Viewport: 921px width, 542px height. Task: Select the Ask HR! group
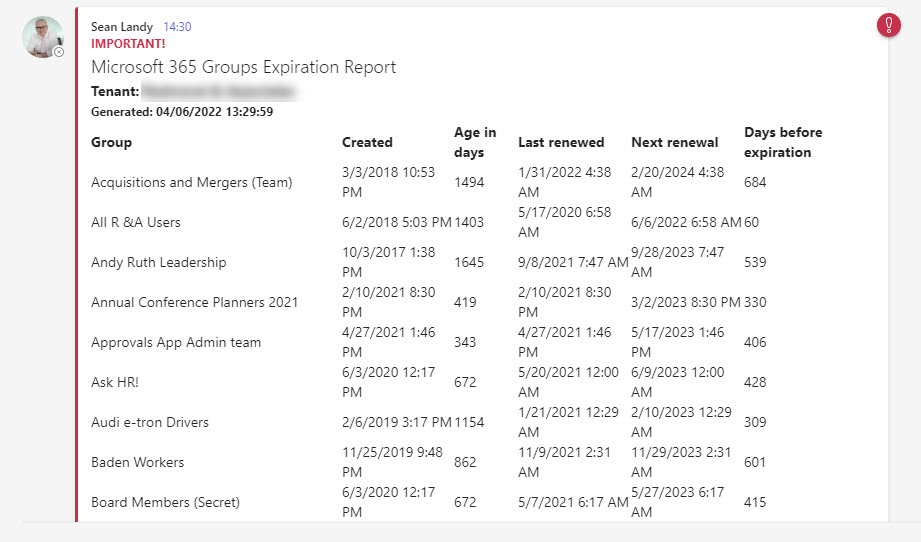[115, 382]
